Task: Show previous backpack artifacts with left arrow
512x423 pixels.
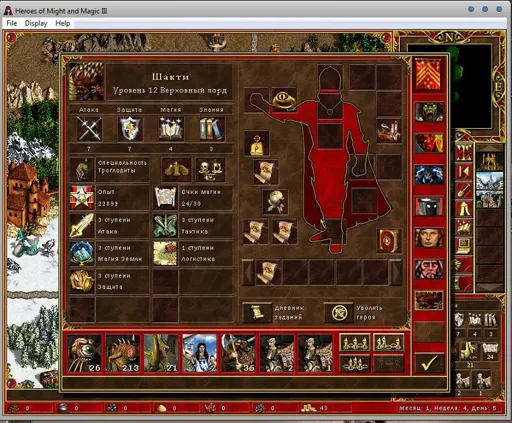Action: click(248, 273)
